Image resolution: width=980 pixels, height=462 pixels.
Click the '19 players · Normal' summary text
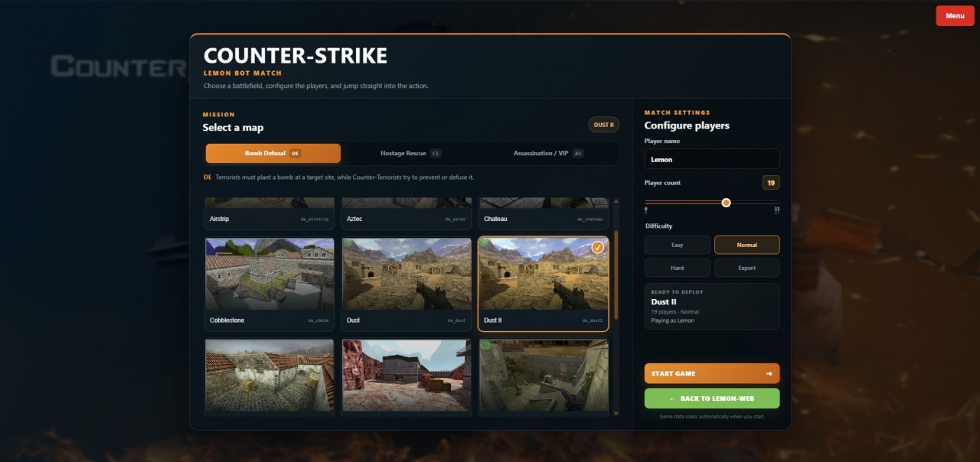click(675, 312)
